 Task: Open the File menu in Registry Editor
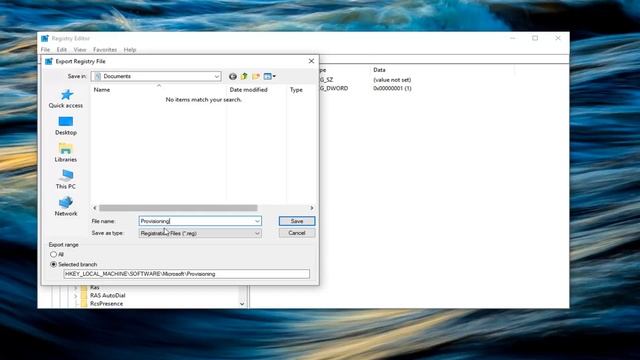coord(45,50)
